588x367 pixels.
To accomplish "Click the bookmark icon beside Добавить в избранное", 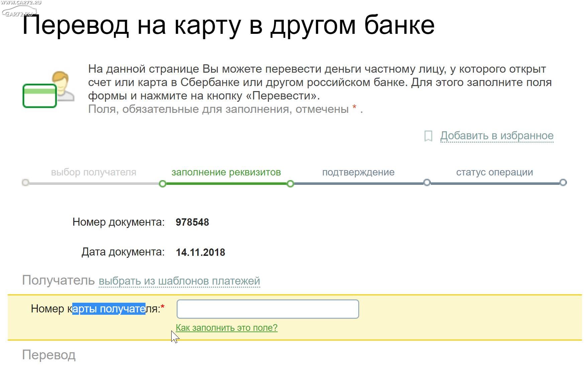I will click(428, 136).
